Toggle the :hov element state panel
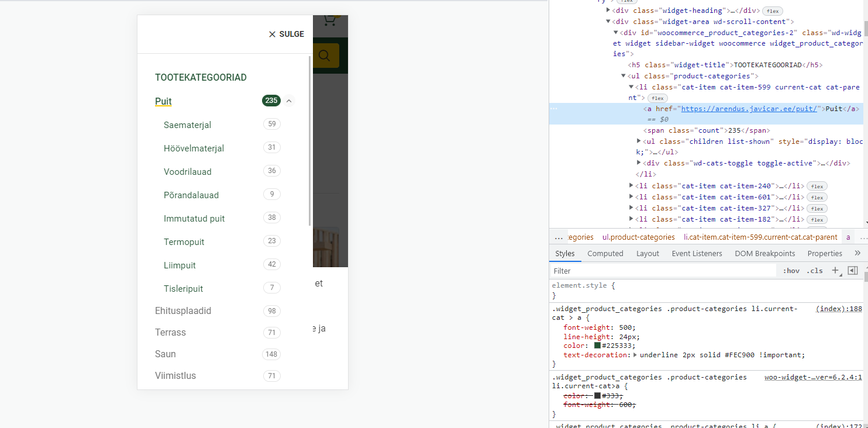868x428 pixels. click(x=791, y=271)
